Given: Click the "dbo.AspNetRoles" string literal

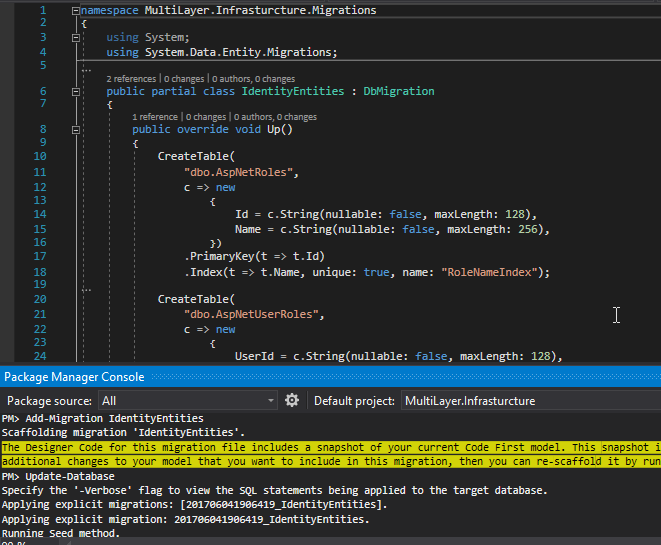Looking at the screenshot, I should [x=238, y=172].
